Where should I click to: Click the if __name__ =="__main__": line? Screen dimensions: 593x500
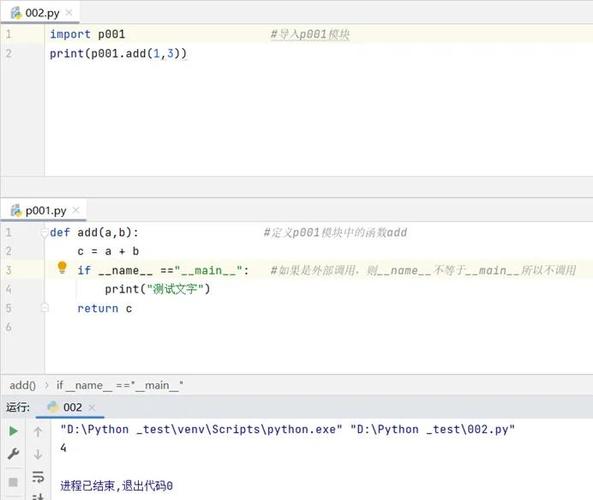[163, 270]
